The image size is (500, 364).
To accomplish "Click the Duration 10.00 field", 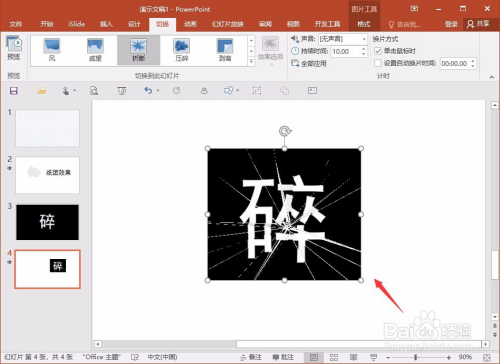I will (346, 51).
